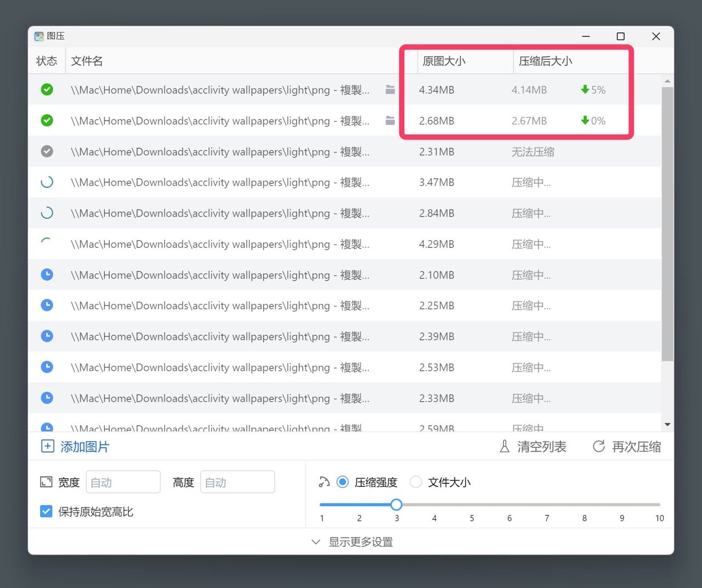Set compression slider to level 7
The image size is (702, 588).
coord(547,504)
